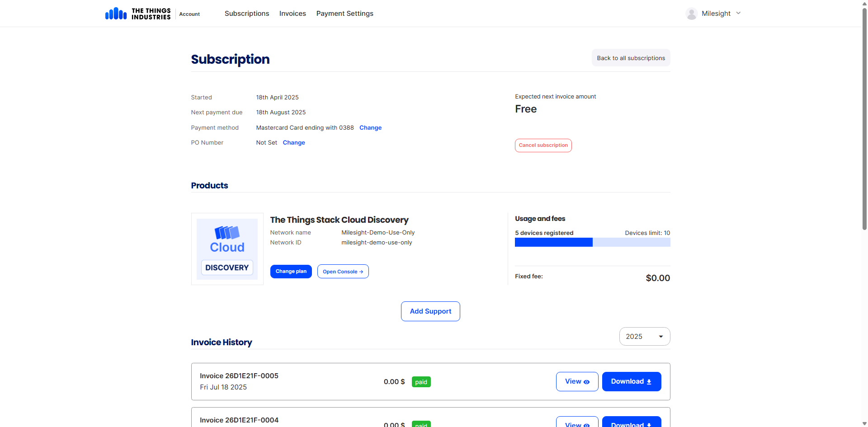Click the 'Invoice History' heading
The image size is (868, 427).
pos(222,343)
